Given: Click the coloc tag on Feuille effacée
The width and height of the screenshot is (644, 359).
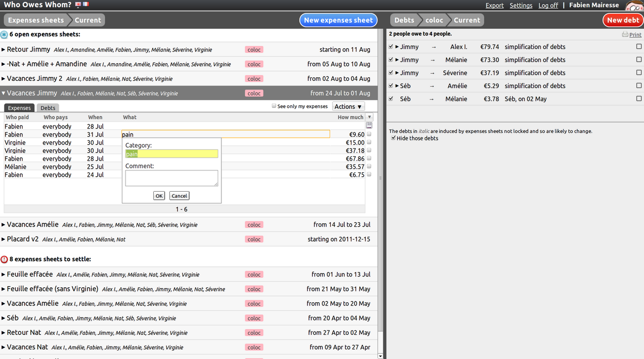Looking at the screenshot, I should point(254,274).
